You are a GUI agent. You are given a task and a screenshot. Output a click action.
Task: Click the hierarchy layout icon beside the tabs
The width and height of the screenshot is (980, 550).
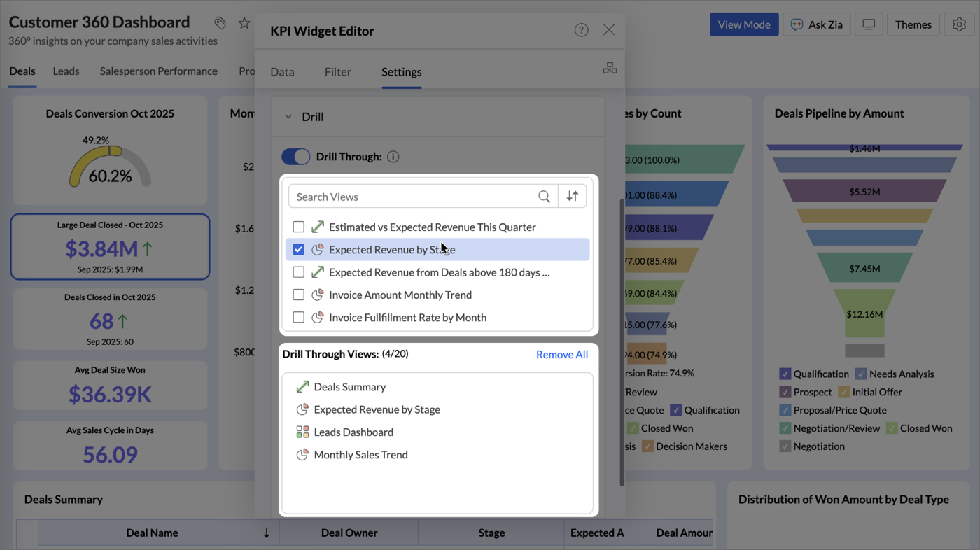[610, 68]
